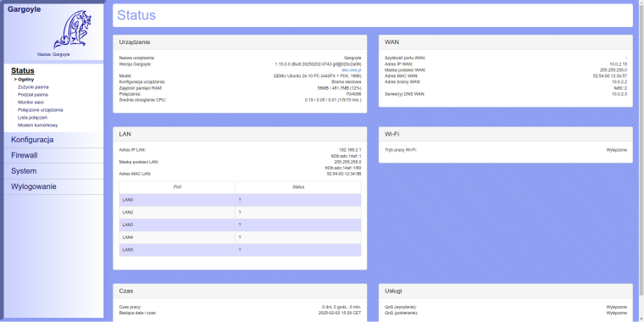Open Monitor sieci in the sidebar
This screenshot has width=644, height=322.
tap(31, 103)
